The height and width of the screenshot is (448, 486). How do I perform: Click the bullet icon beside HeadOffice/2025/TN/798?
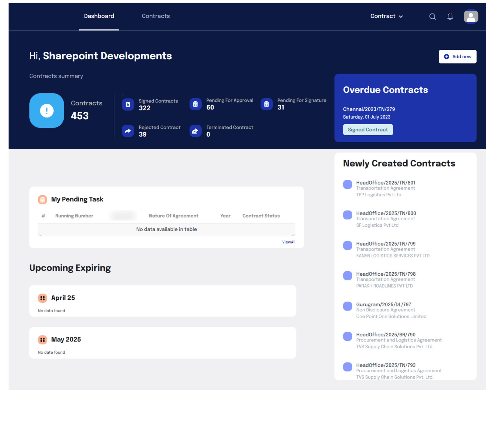click(347, 276)
